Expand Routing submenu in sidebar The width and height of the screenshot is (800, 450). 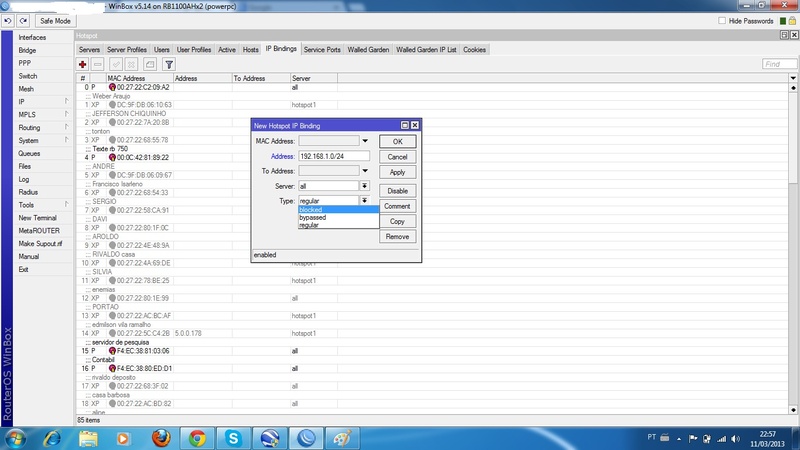pos(66,127)
